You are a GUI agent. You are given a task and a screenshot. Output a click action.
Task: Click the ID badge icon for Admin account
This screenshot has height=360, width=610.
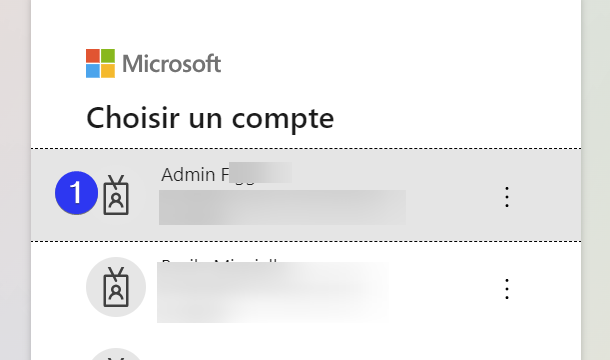(x=116, y=195)
